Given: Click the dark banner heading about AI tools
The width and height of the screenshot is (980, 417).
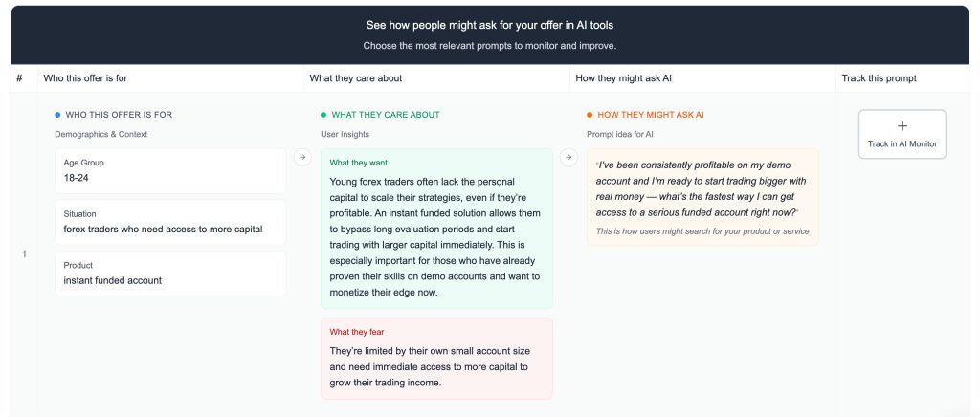Looking at the screenshot, I should point(490,25).
